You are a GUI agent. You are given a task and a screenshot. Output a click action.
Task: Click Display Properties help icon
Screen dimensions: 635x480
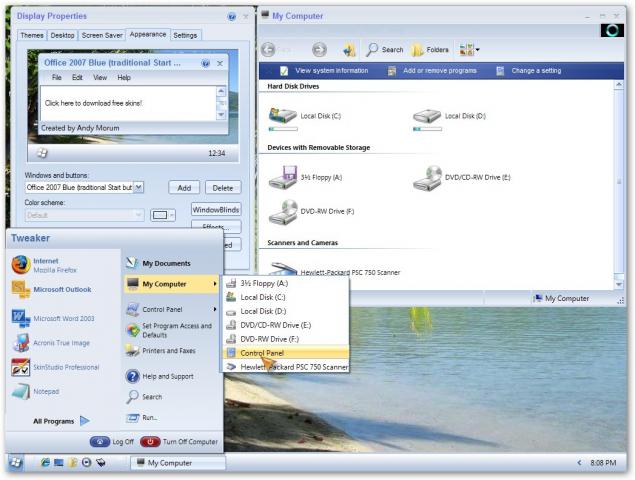(232, 17)
